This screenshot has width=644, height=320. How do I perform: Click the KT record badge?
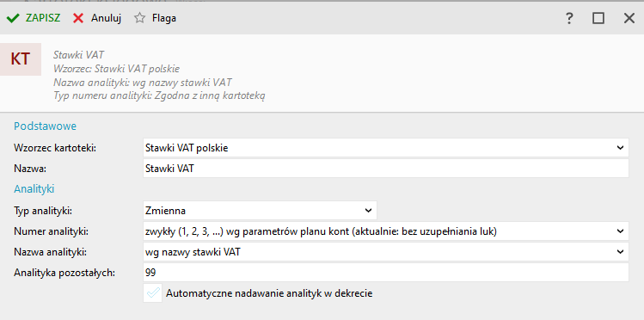pos(21,59)
